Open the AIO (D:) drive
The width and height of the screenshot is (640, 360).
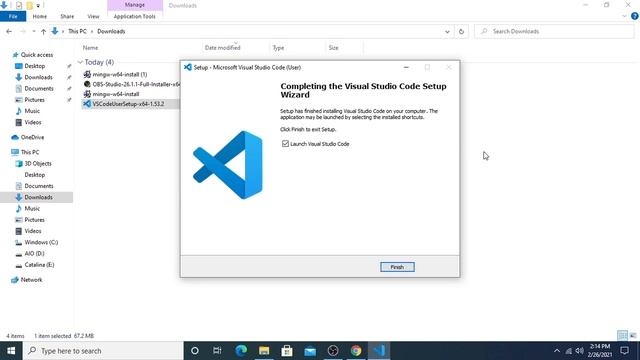(34, 253)
